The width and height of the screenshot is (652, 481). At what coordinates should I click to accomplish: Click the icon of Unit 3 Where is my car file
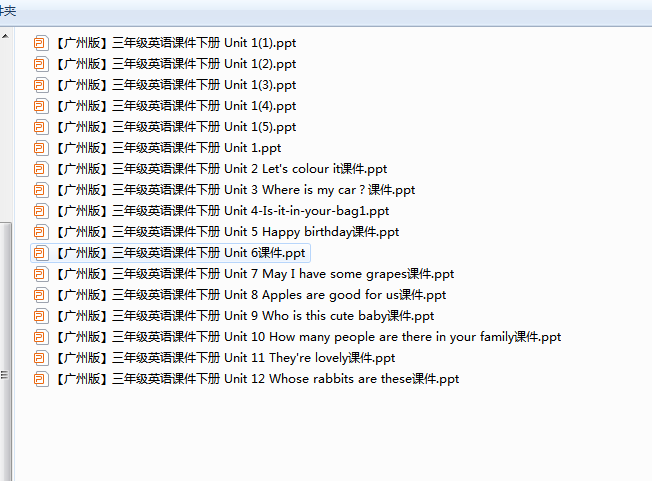pyautogui.click(x=41, y=190)
